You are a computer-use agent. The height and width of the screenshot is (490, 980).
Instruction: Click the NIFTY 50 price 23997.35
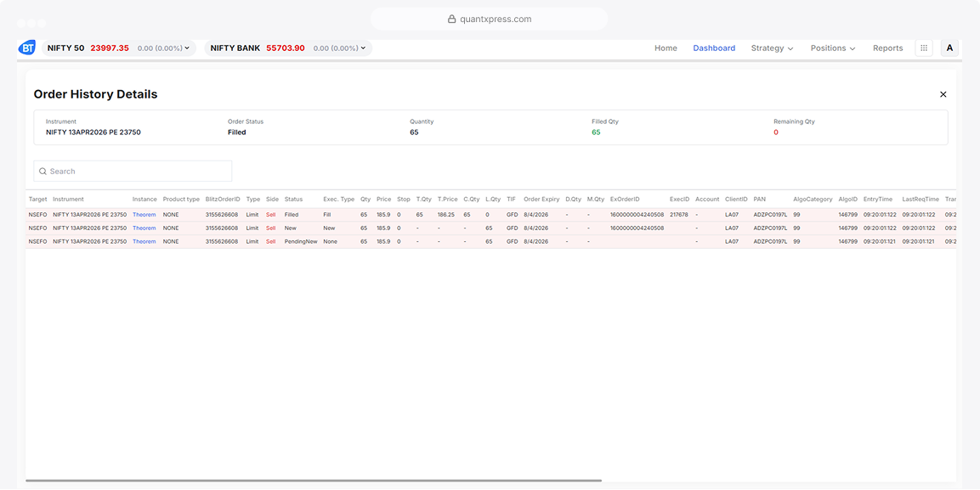pos(110,48)
